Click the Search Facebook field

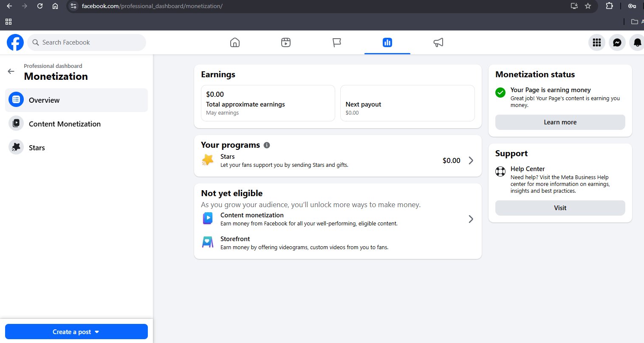pyautogui.click(x=87, y=42)
